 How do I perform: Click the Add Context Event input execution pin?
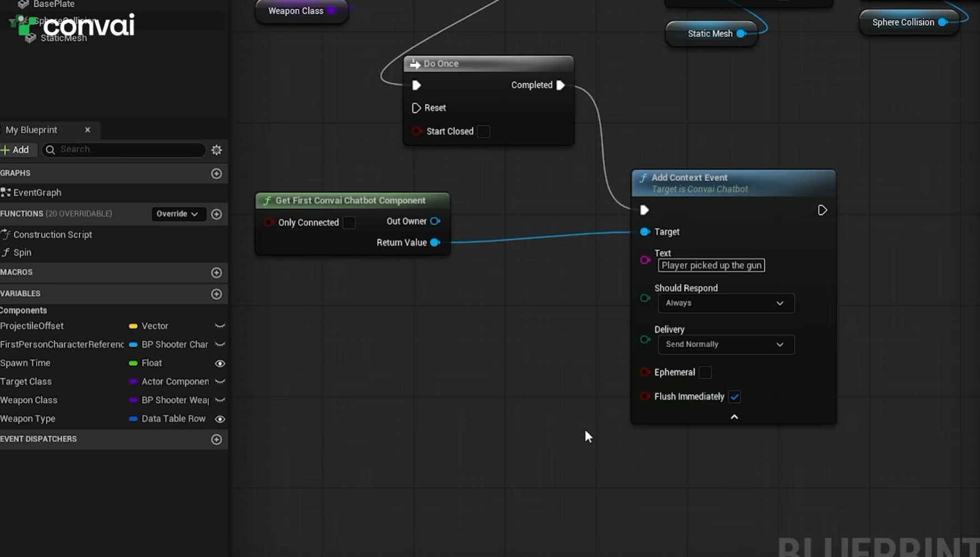(x=644, y=210)
